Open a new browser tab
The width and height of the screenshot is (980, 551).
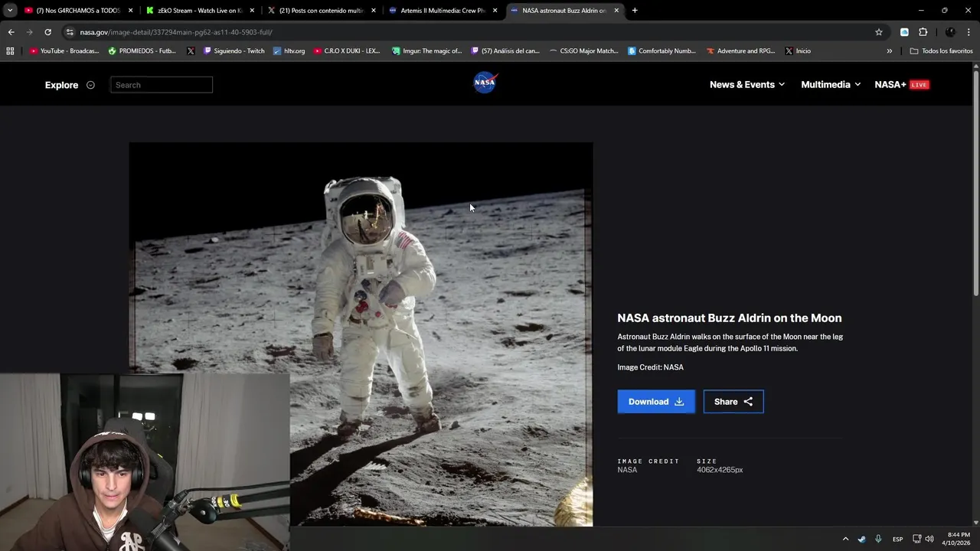[635, 11]
